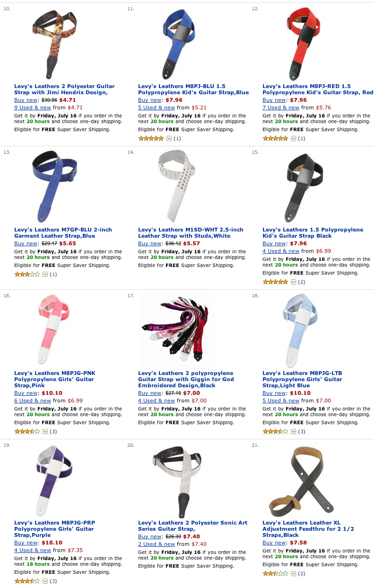
Task: Click the Jimi Hendrix design strap image
Action: [x=52, y=44]
